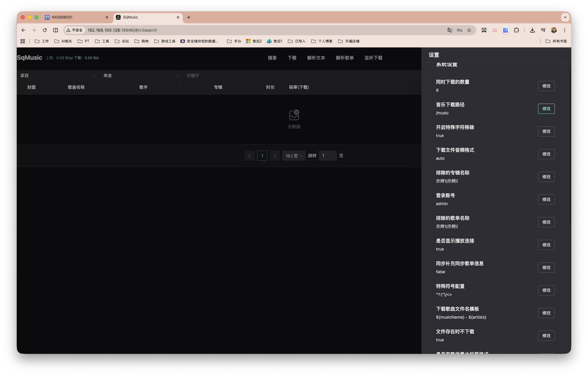The image size is (588, 376).
Task: Click the browser profile avatar
Action: coord(554,30)
